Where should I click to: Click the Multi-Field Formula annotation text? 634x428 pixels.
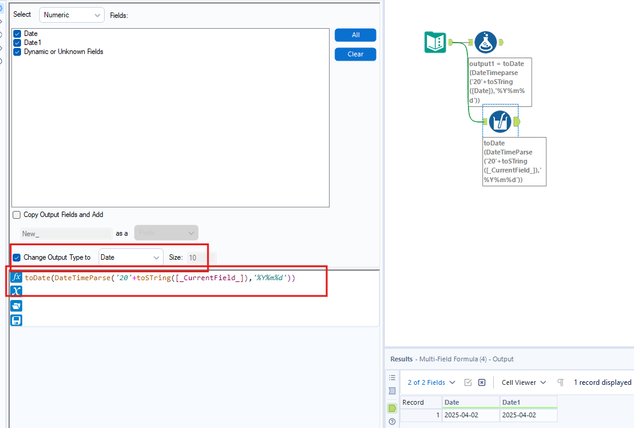coord(514,162)
